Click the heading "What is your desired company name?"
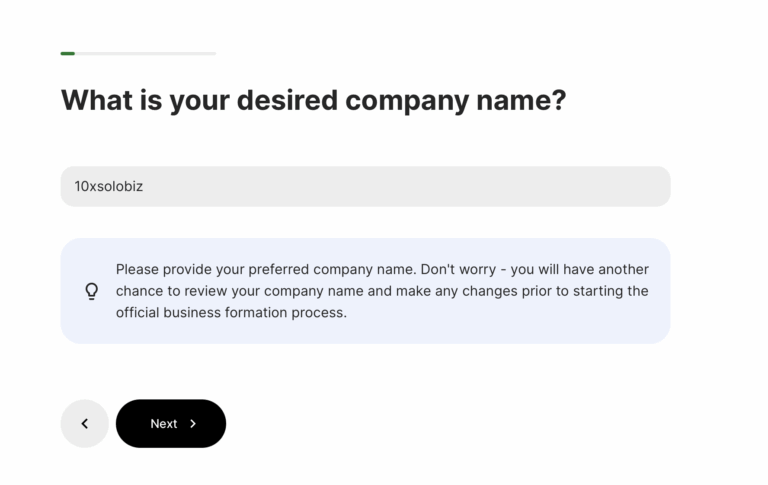This screenshot has width=768, height=485. [x=313, y=100]
